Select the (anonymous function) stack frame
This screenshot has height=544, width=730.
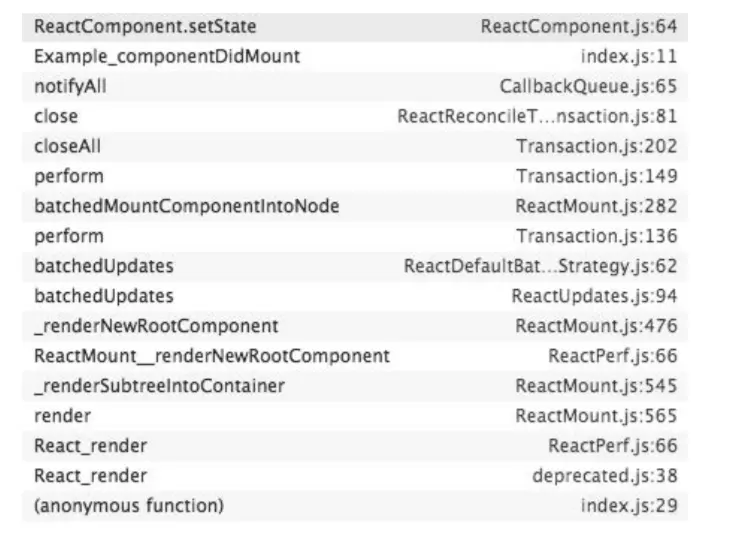(355, 505)
